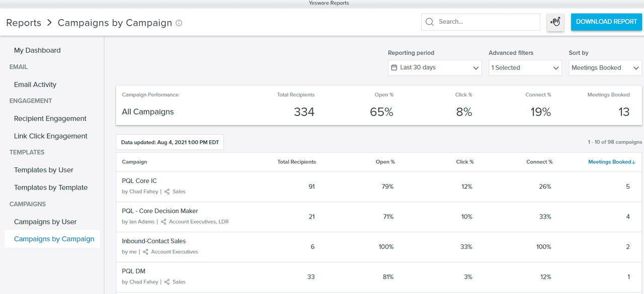
Task: Click the descending sort arrow on Meetings Booked
Action: point(633,161)
